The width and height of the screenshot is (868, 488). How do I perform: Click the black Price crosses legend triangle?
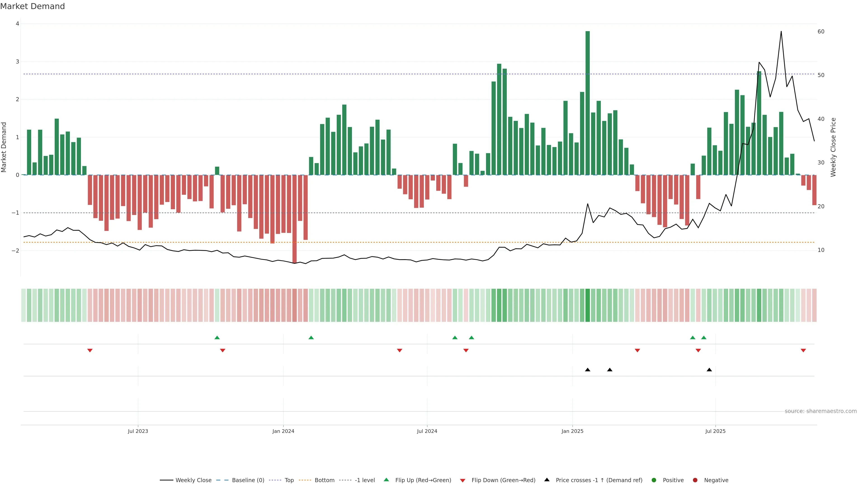coord(547,480)
